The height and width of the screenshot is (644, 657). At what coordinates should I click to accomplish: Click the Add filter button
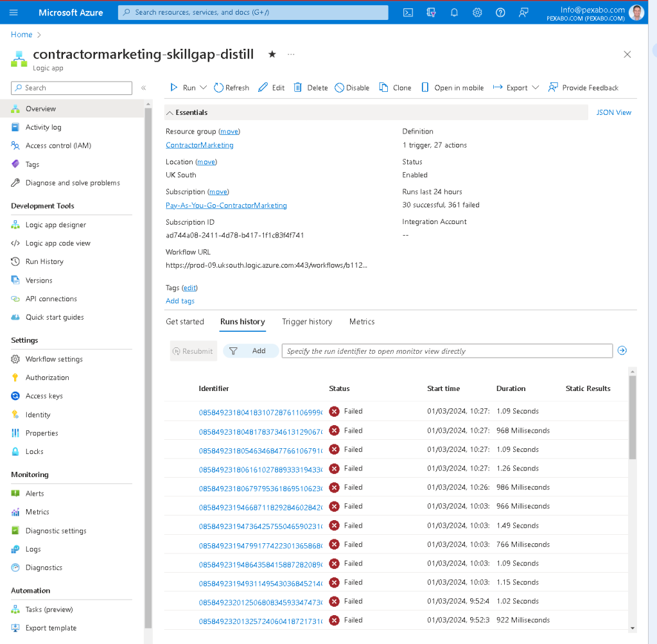click(x=250, y=351)
